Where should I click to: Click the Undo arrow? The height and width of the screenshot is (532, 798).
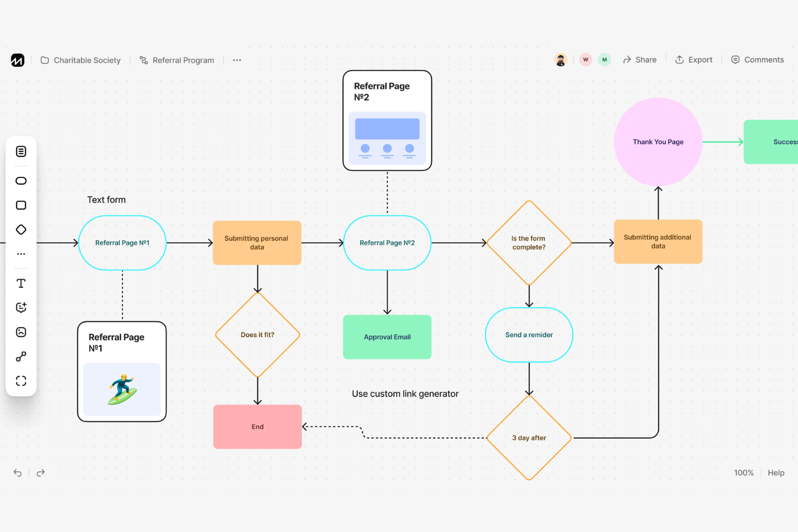pos(17,473)
